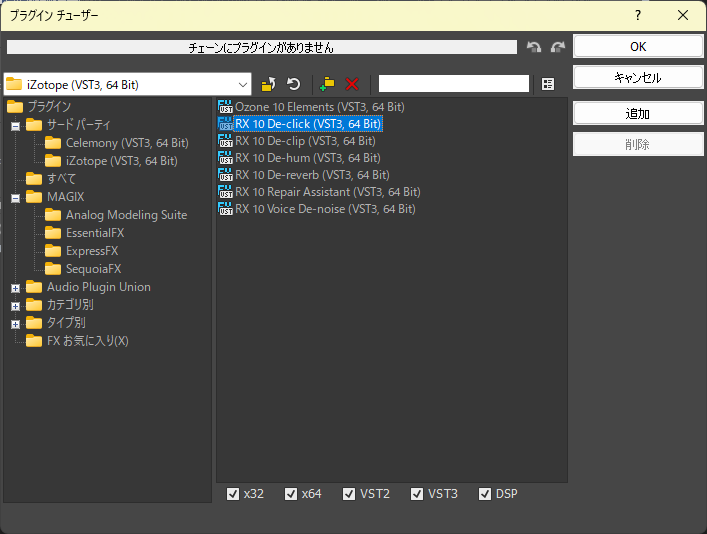
Task: Select RX 10 Repair Assistant plugin name
Action: click(x=327, y=192)
